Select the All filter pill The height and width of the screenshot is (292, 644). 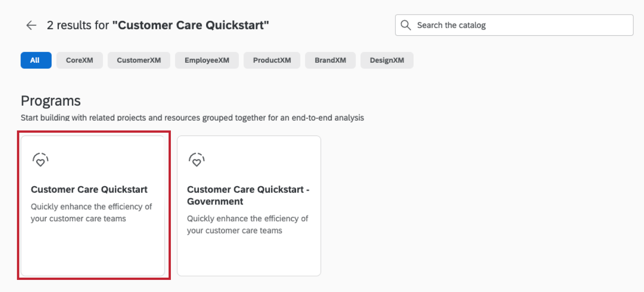[x=36, y=60]
